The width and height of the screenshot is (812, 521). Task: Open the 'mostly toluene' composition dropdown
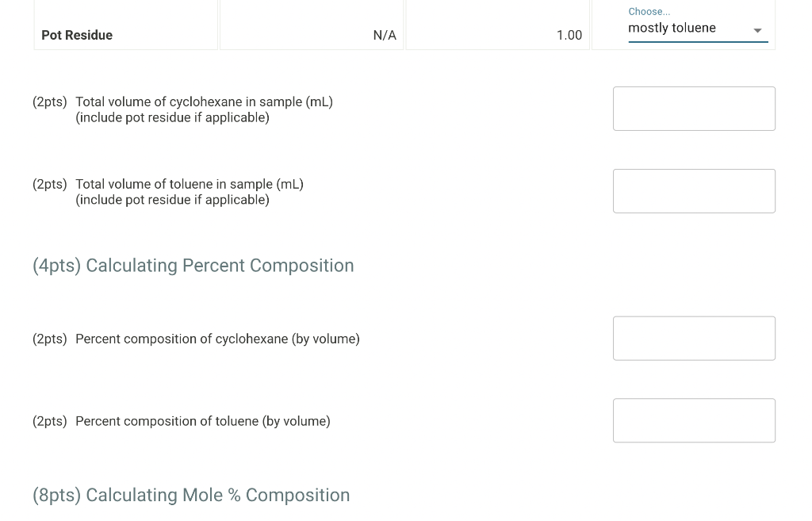(688, 29)
